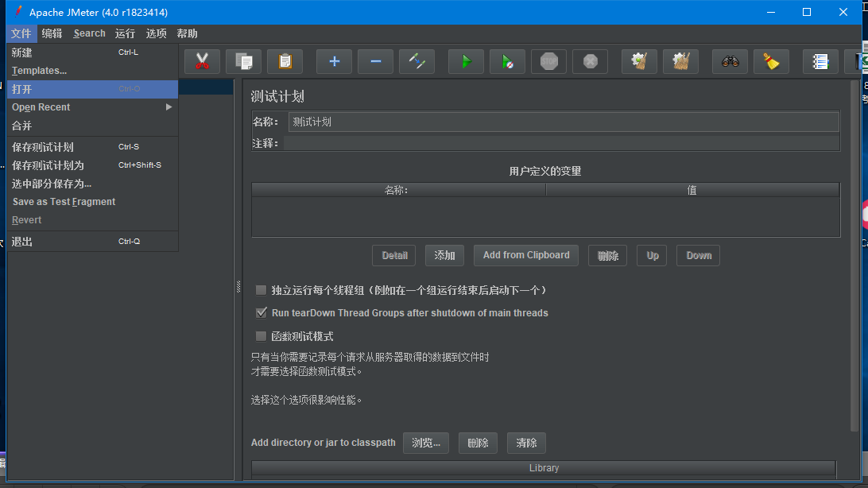Viewport: 868px width, 488px height.
Task: Click the Library column header
Action: coord(544,468)
